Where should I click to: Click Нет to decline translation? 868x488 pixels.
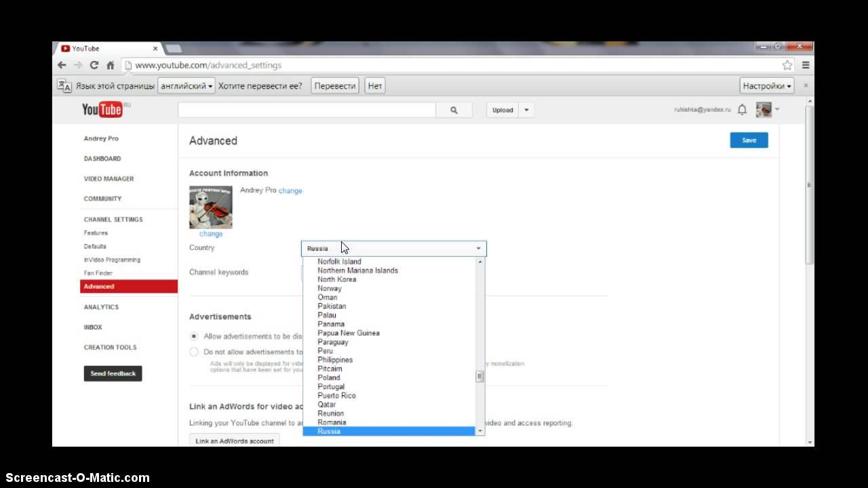(x=375, y=86)
